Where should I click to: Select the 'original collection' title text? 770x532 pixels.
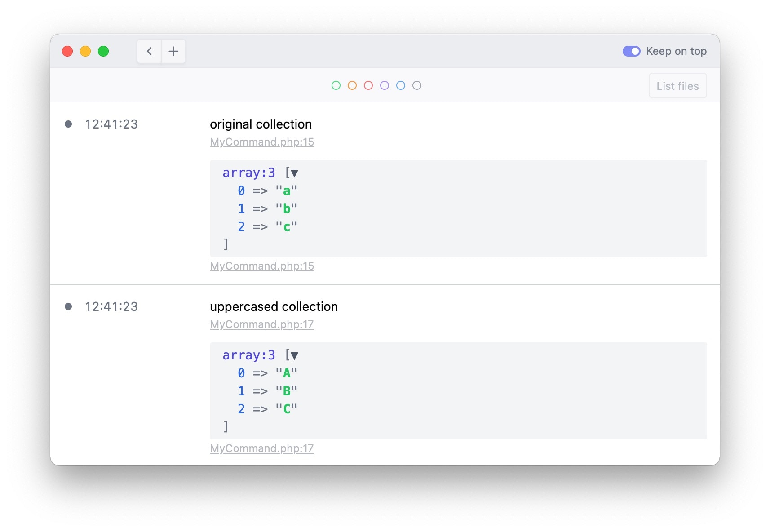click(261, 124)
